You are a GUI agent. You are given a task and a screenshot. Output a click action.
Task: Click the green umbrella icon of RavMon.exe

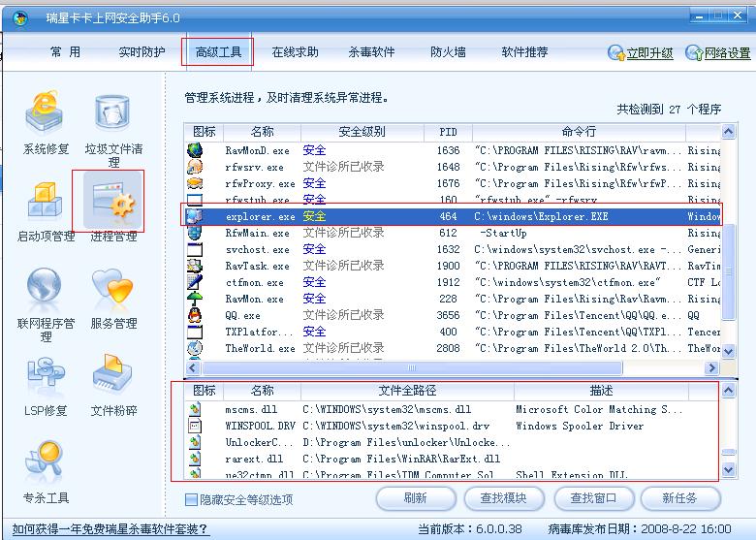(195, 299)
